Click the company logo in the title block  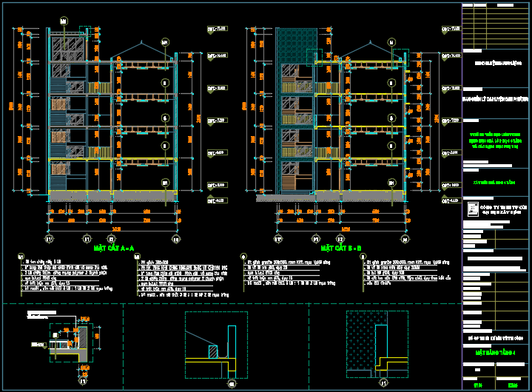click(473, 209)
